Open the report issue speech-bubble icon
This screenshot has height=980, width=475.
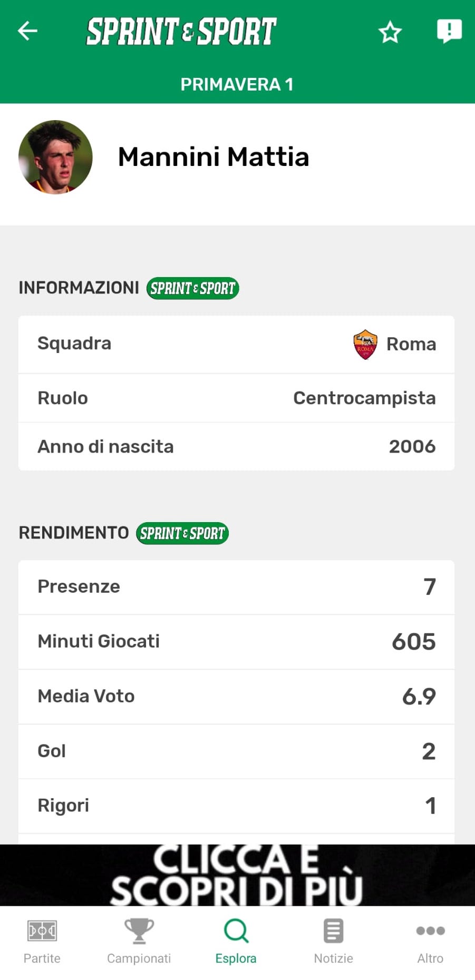[449, 31]
